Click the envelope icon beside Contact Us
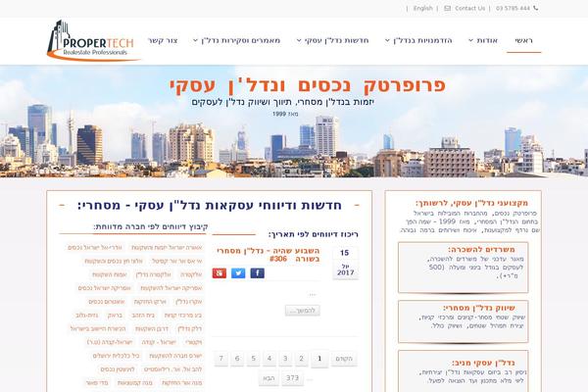Image resolution: width=588 pixels, height=392 pixels. coord(448,8)
